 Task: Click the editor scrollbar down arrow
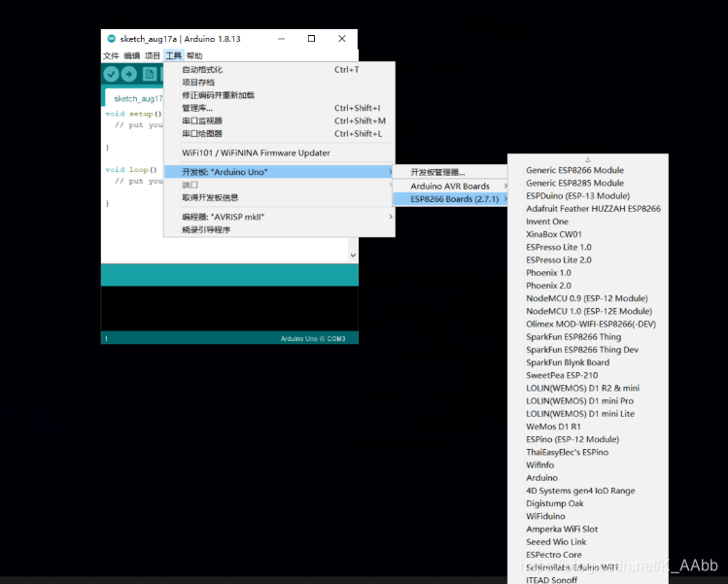coord(353,256)
